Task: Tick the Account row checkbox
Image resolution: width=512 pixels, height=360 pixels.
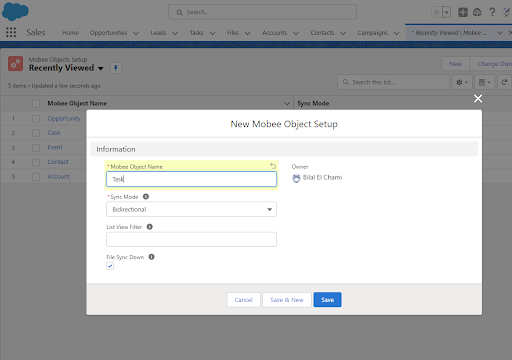Action: click(36, 177)
